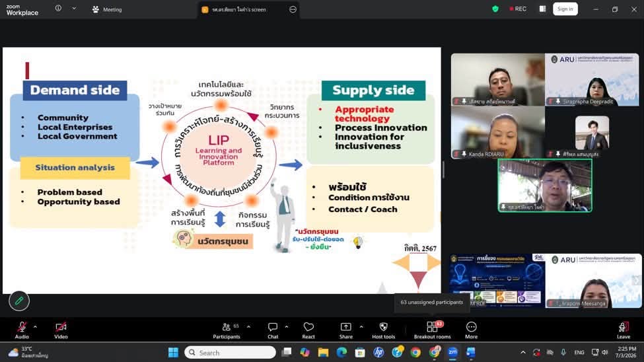Expand the arrow next to Audio
This screenshot has width=644, height=362.
coord(35,327)
